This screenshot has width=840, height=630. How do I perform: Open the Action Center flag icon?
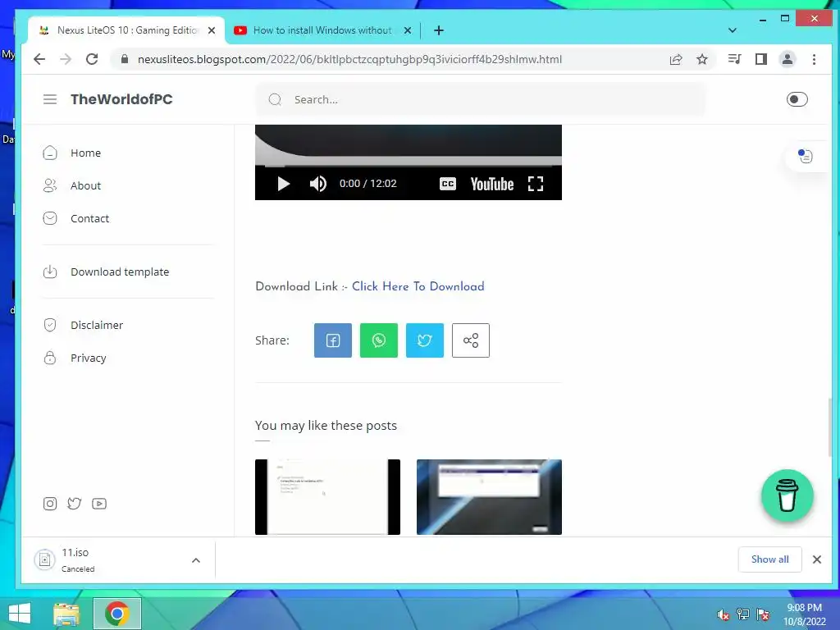point(763,614)
